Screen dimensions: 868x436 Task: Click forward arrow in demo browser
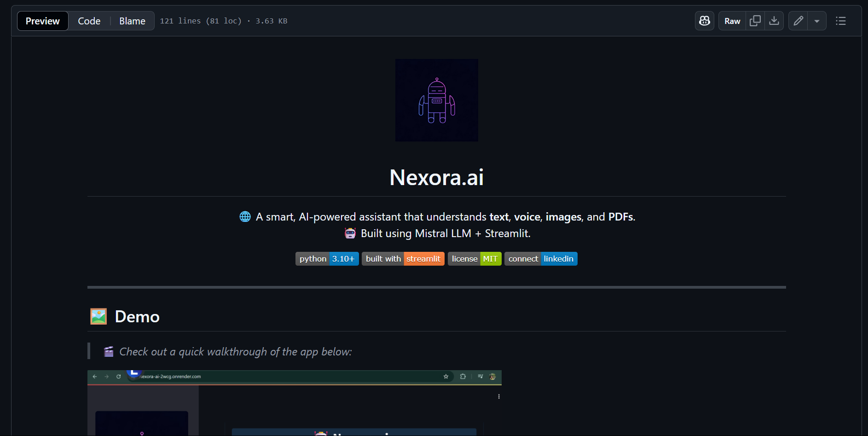pyautogui.click(x=107, y=377)
